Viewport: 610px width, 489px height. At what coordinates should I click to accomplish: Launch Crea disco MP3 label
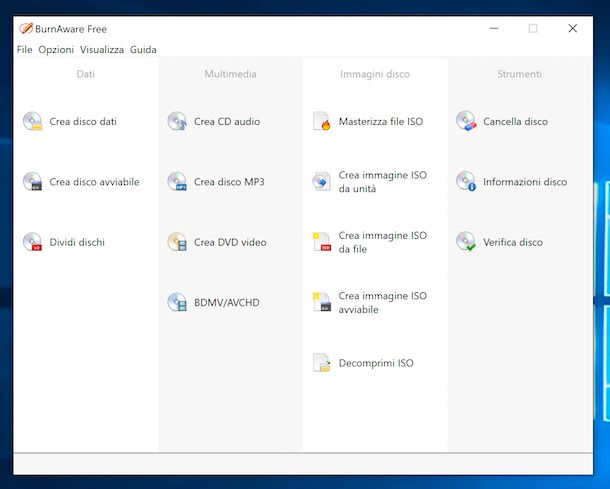[x=229, y=182]
